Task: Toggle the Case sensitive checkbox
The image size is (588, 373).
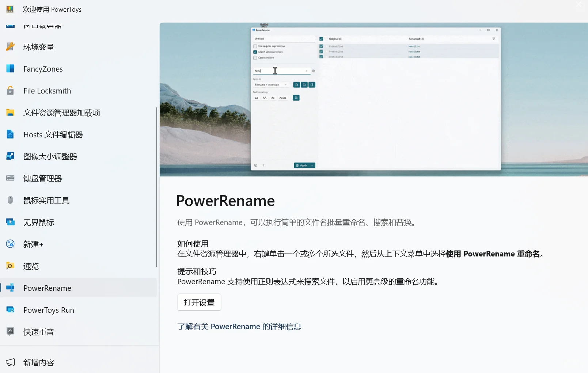Action: point(255,58)
